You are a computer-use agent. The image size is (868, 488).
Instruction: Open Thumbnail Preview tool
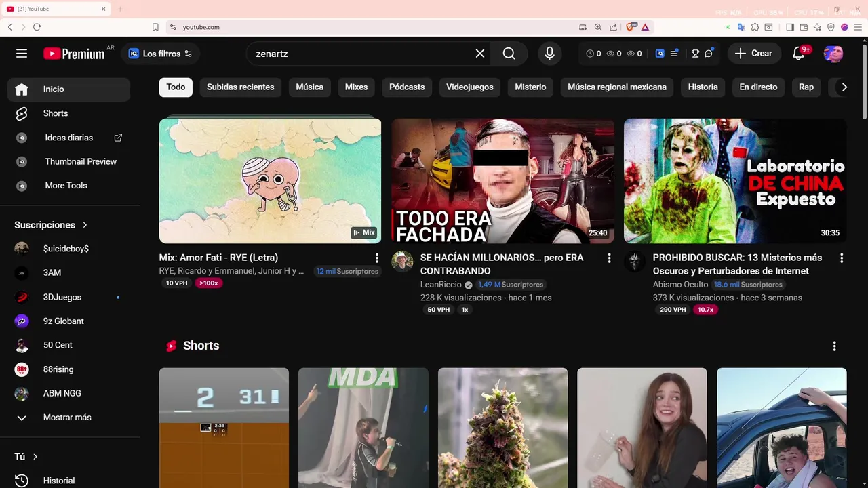(x=68, y=161)
